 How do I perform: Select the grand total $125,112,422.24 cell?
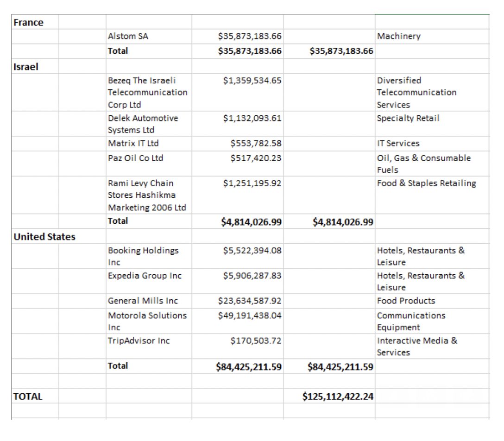338,396
